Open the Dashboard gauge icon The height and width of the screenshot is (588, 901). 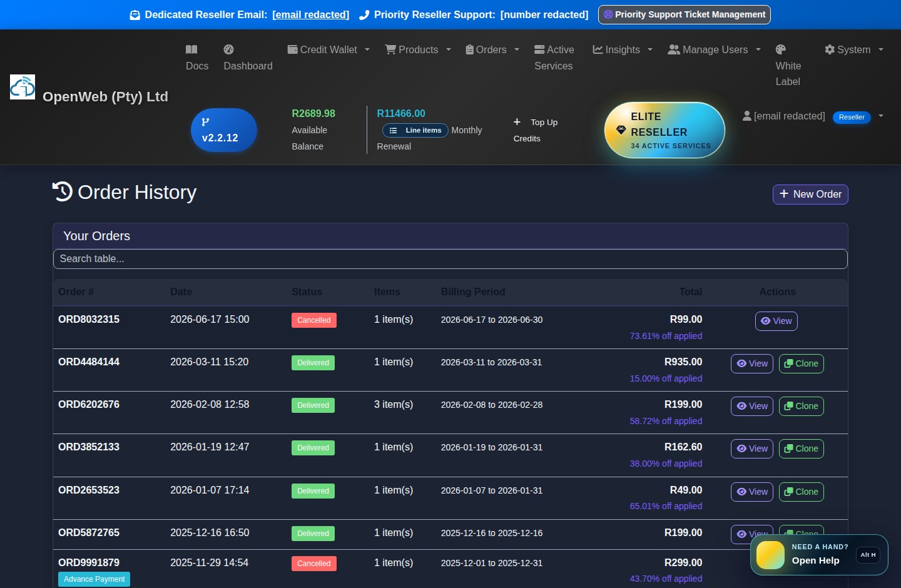click(229, 49)
